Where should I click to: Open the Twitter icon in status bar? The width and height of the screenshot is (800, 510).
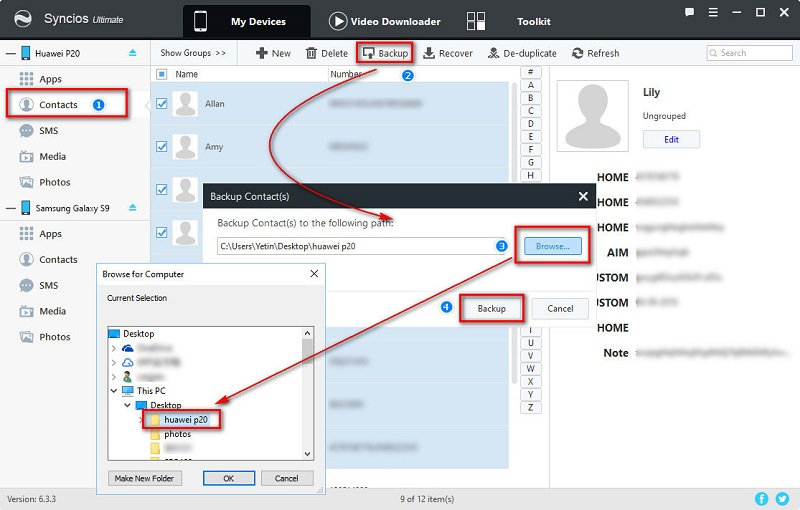[782, 498]
